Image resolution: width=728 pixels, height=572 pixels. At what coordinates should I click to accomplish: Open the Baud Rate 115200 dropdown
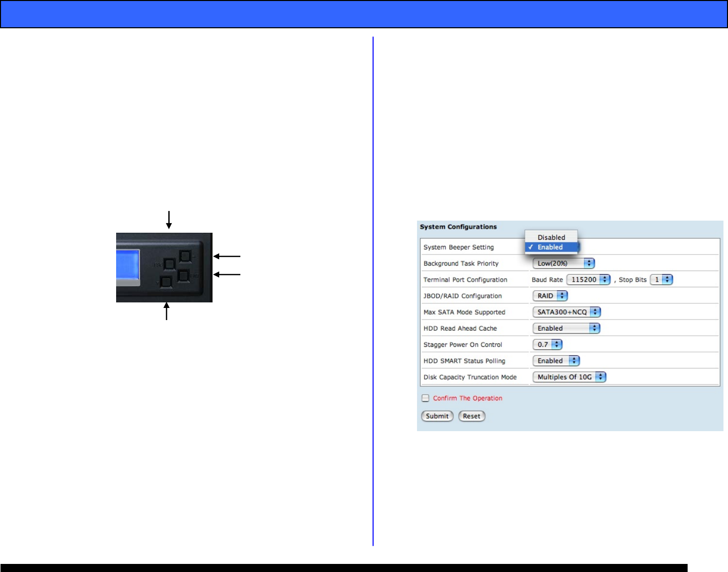[588, 280]
